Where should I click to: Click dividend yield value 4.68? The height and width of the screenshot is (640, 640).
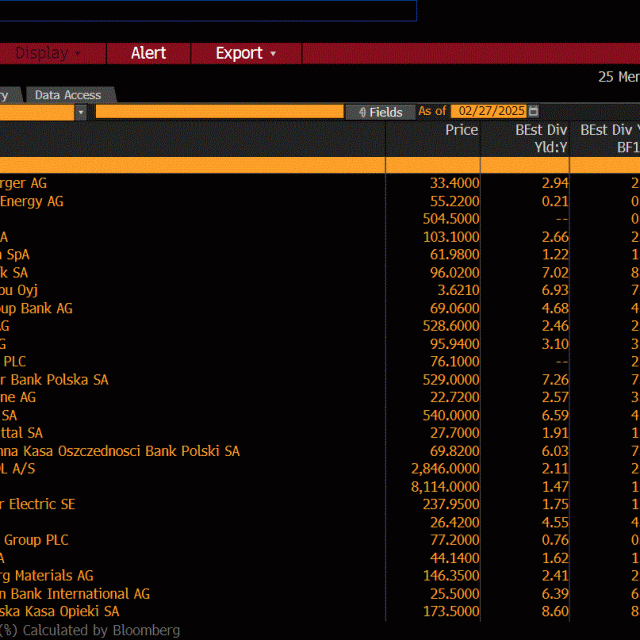(555, 308)
